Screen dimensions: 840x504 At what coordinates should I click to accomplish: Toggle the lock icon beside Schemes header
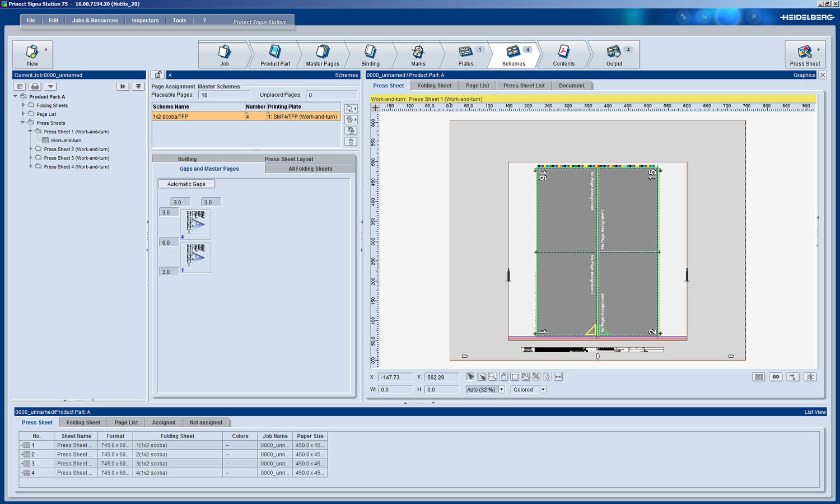[x=158, y=75]
